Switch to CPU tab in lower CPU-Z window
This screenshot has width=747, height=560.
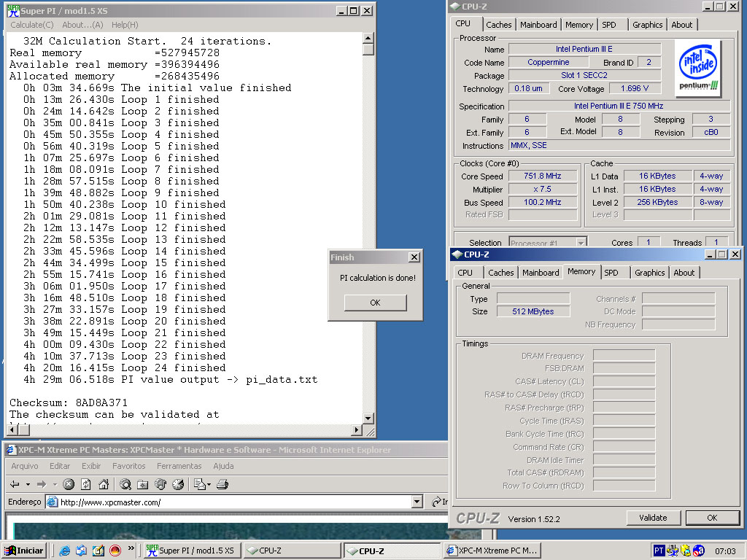click(465, 273)
